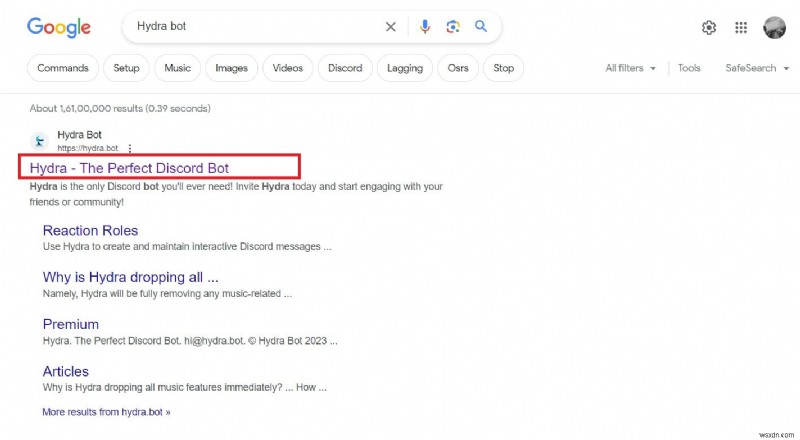800x440 pixels.
Task: Expand the All filters dropdown
Action: coord(630,68)
